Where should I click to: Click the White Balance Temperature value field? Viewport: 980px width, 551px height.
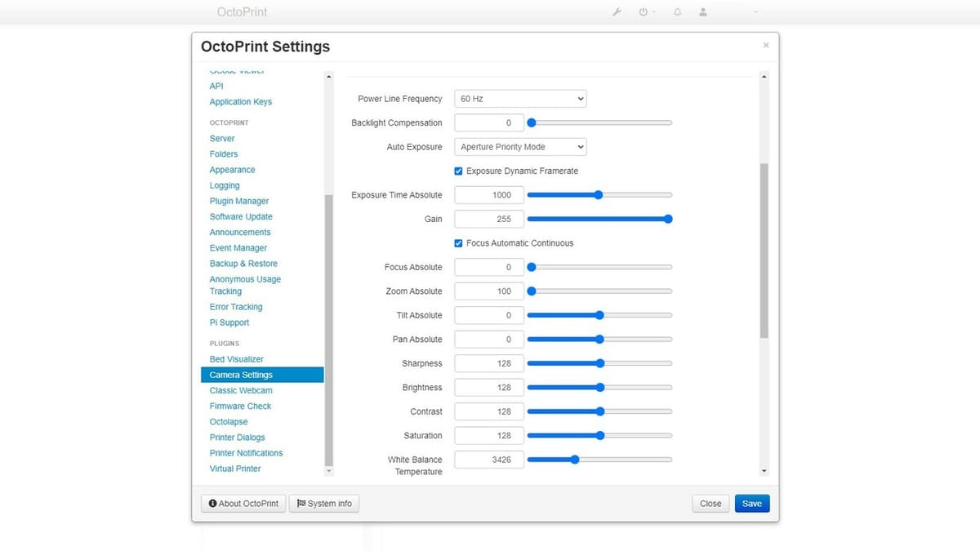click(489, 460)
